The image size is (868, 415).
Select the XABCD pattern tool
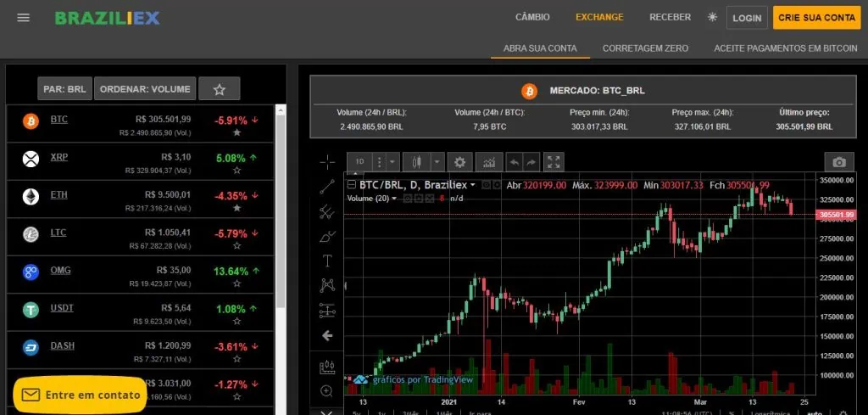point(327,285)
